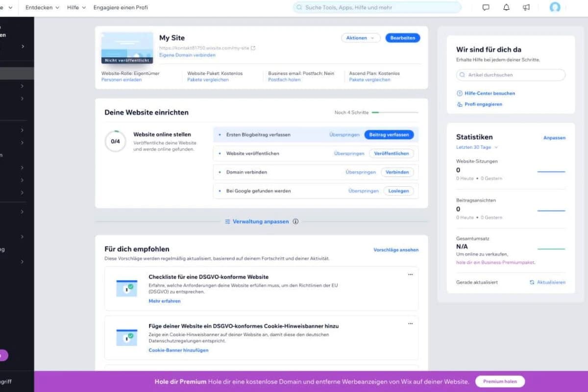The image size is (588, 392).
Task: Open the notifications bell icon
Action: (x=507, y=7)
